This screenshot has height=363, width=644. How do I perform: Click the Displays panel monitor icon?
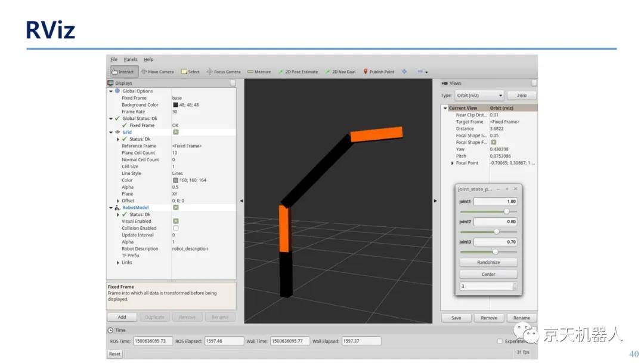(110, 83)
